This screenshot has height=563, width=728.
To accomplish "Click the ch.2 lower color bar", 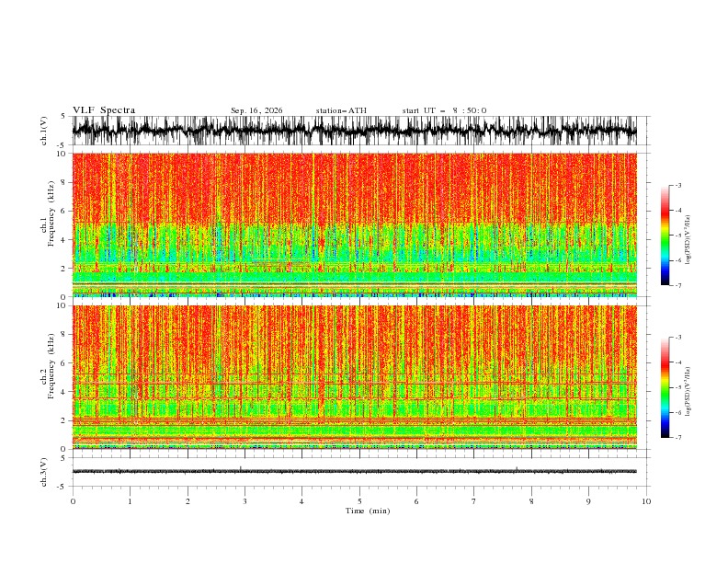I will coord(665,387).
